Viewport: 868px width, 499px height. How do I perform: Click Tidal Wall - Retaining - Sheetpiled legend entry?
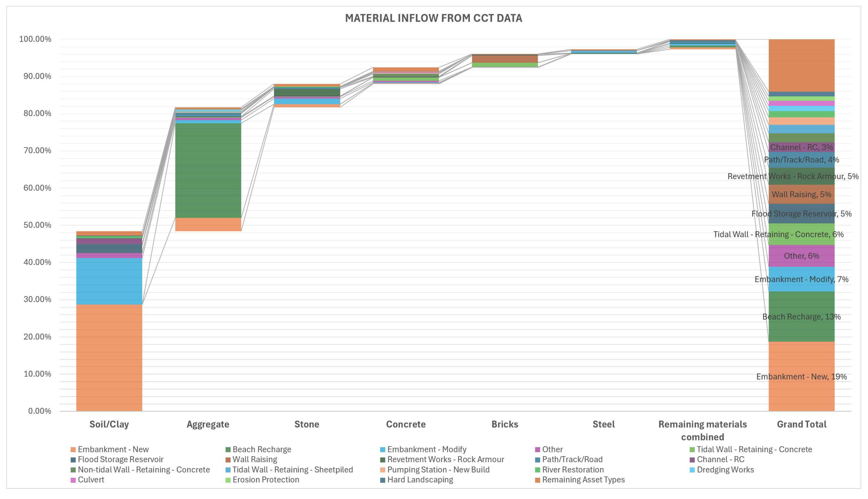point(289,470)
